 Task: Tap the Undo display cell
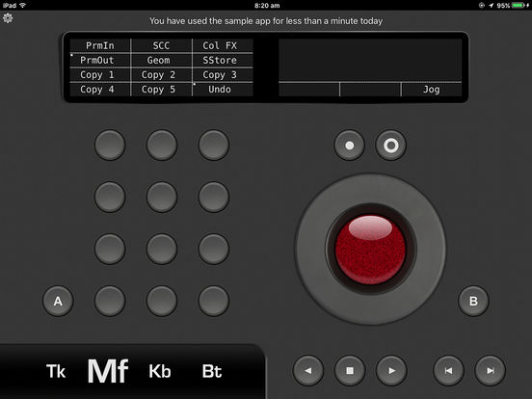click(x=223, y=90)
